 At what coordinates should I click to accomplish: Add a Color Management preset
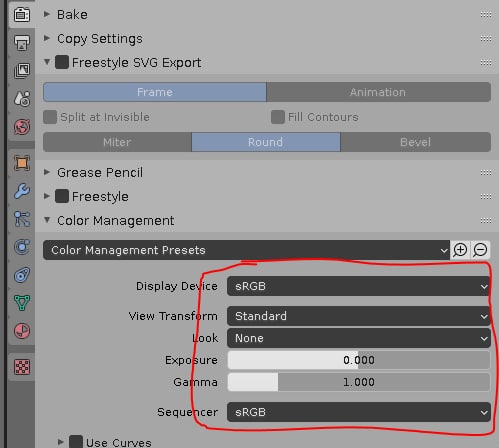(460, 250)
